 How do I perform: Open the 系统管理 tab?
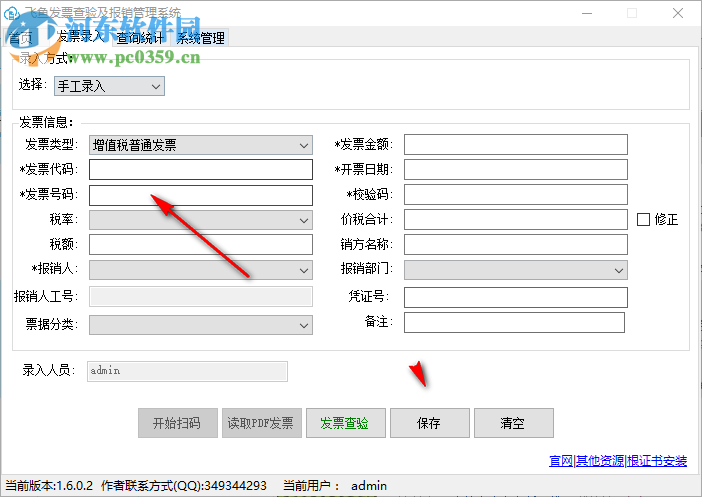(x=201, y=38)
